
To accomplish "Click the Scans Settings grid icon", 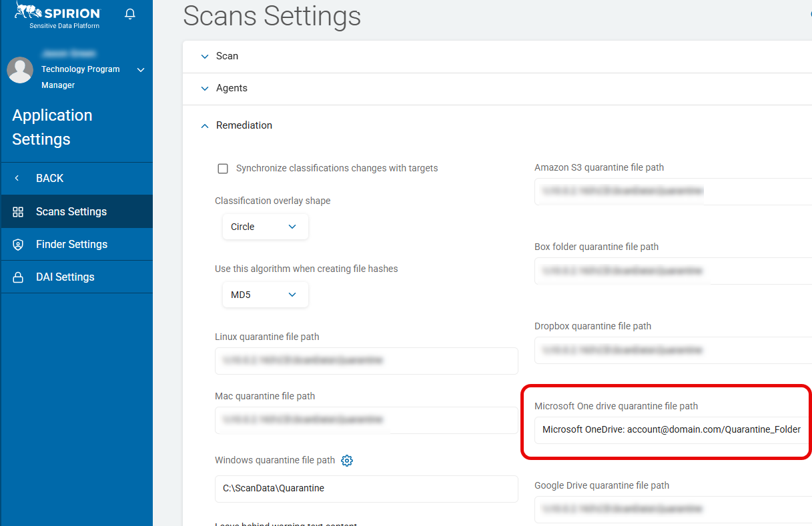I will tap(18, 212).
